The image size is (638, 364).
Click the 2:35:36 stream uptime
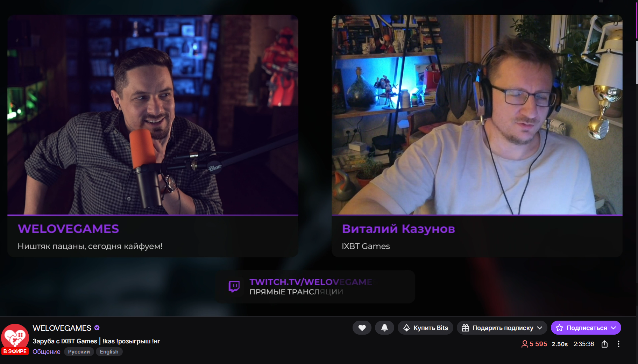[x=583, y=344]
